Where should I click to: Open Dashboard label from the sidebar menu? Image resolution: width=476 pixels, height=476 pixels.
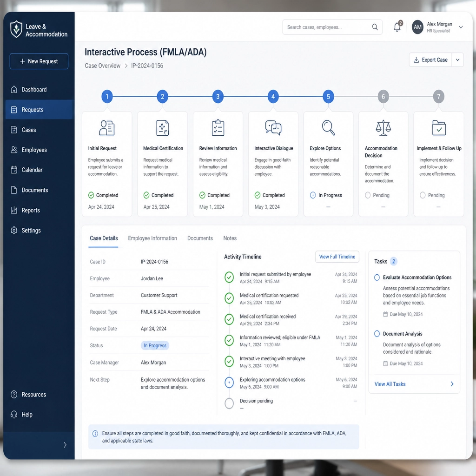(34, 90)
